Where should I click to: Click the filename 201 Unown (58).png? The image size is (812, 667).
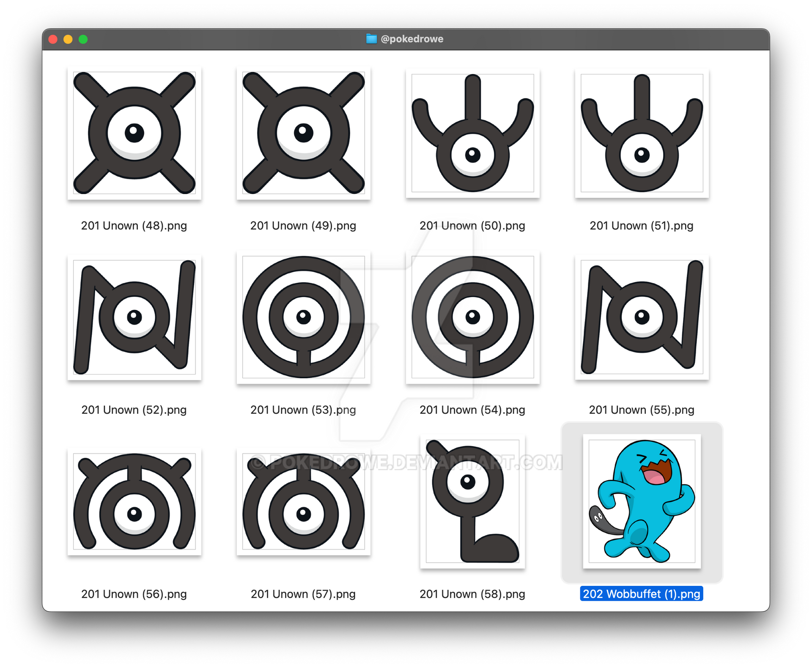click(472, 594)
